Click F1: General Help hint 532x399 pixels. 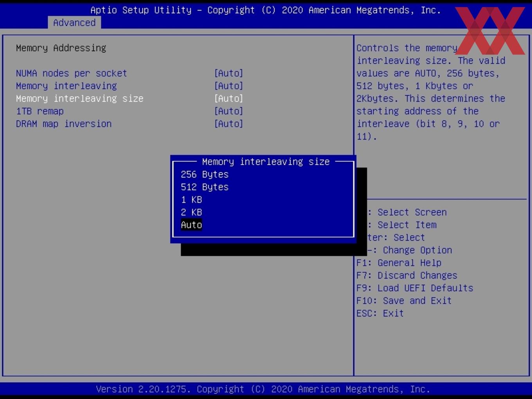[x=399, y=262]
